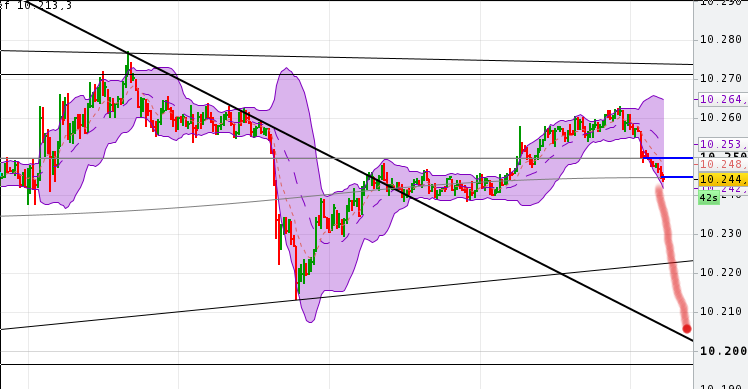Screen dimensions: 748x389
Task: Click the green 42s countdown label
Action: (708, 198)
